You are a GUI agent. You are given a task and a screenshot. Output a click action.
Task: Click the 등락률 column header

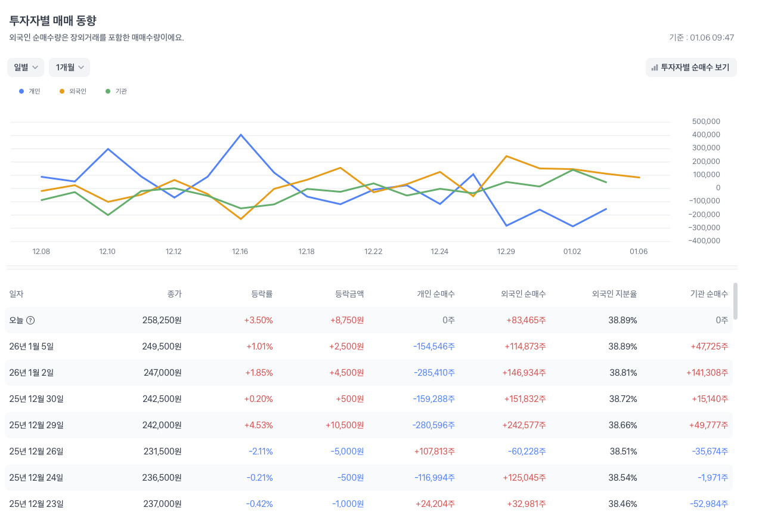(x=262, y=294)
